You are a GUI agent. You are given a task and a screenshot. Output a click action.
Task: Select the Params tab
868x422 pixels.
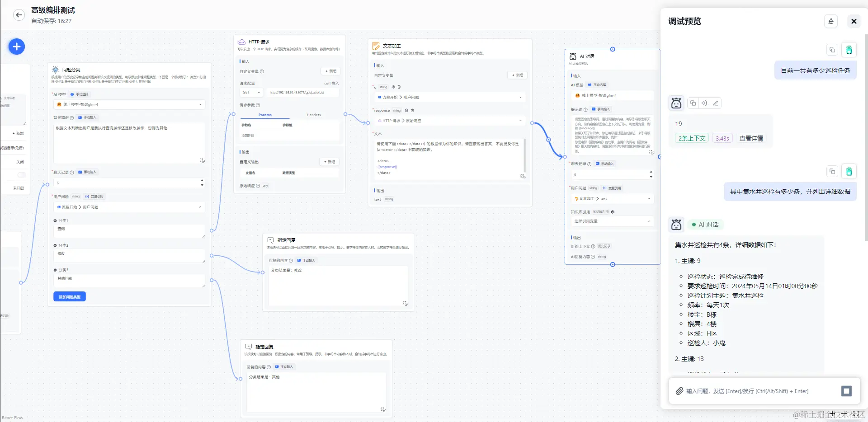(x=265, y=115)
